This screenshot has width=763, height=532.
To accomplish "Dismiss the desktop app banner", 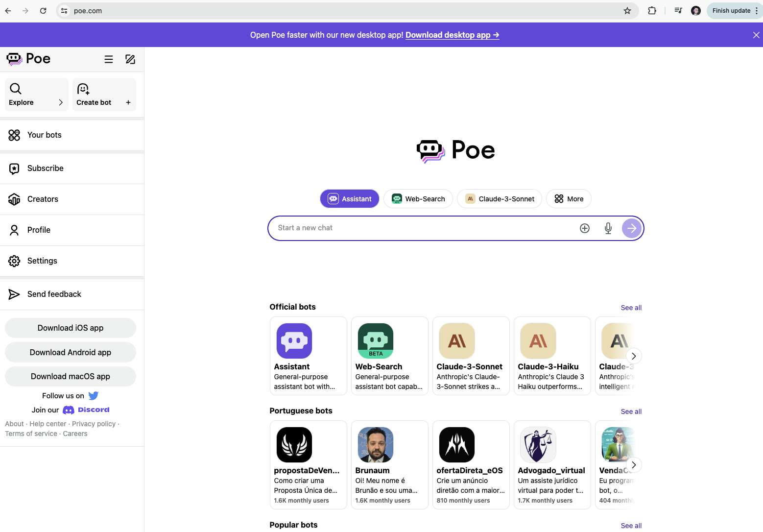I will click(756, 35).
